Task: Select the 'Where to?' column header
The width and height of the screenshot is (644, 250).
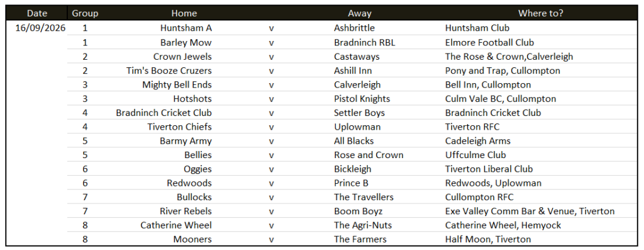Action: 540,13
